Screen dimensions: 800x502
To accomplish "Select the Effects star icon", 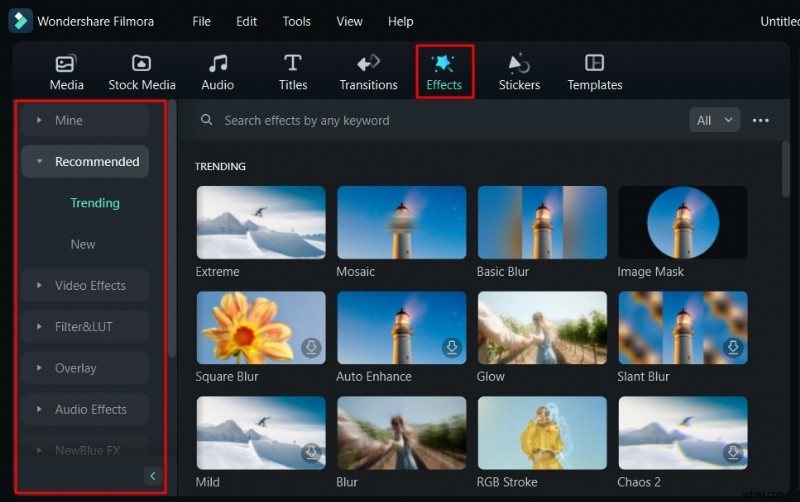I will click(443, 63).
